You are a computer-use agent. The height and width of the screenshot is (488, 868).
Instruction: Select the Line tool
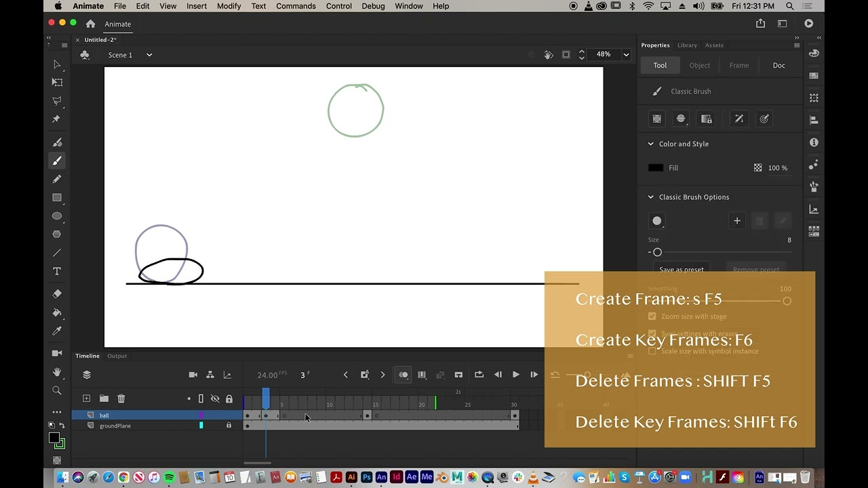(x=57, y=253)
